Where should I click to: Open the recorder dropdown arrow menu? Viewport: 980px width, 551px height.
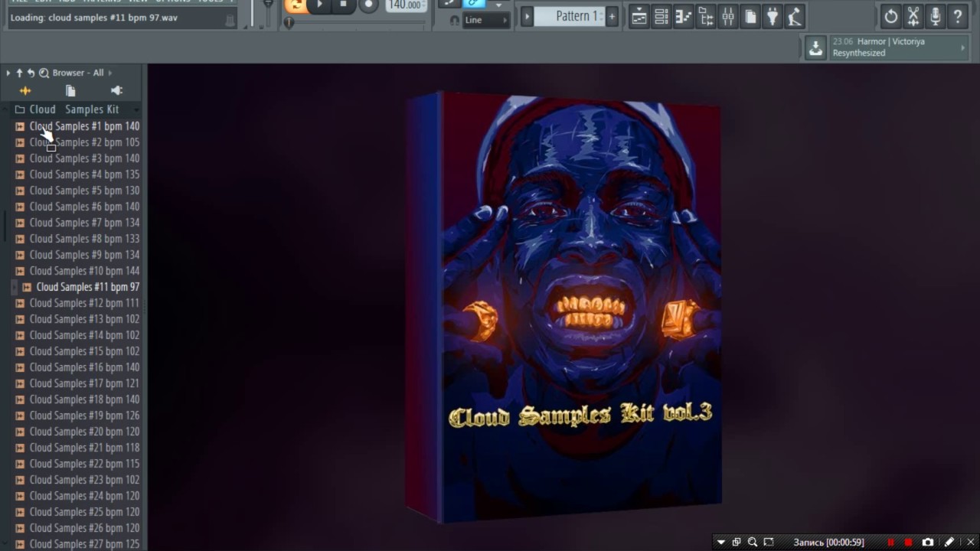720,542
